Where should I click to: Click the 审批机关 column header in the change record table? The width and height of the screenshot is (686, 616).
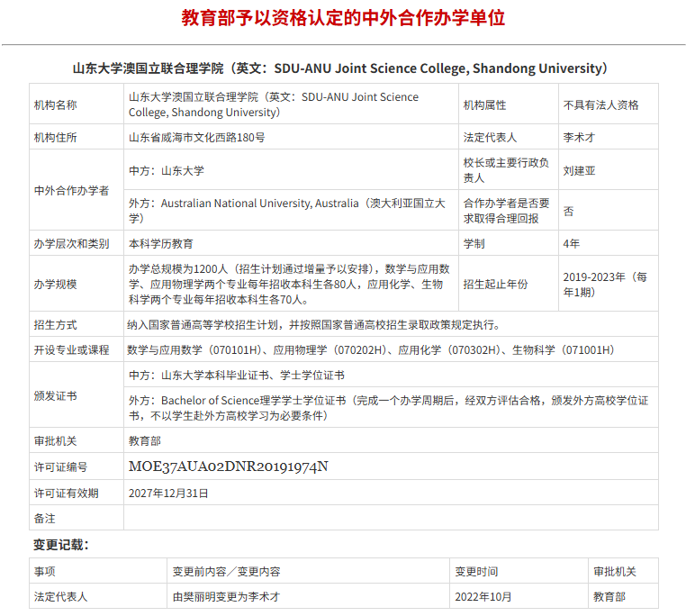614,571
